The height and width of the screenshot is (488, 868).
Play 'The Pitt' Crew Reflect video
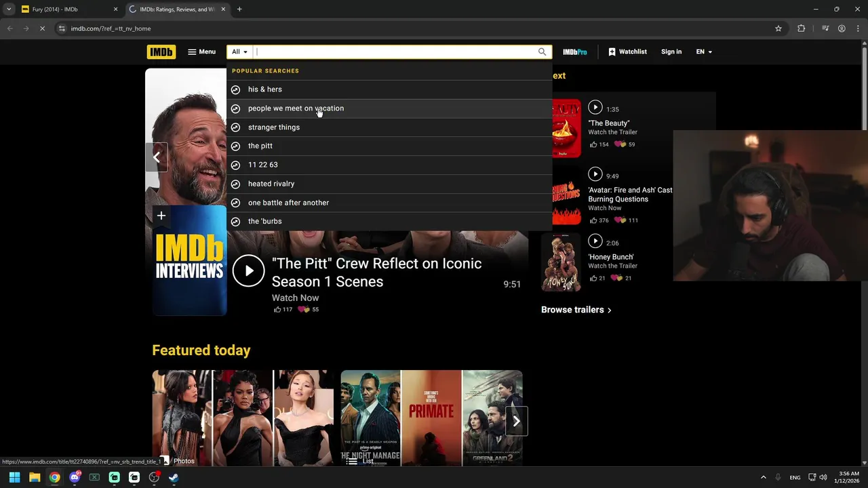point(248,271)
